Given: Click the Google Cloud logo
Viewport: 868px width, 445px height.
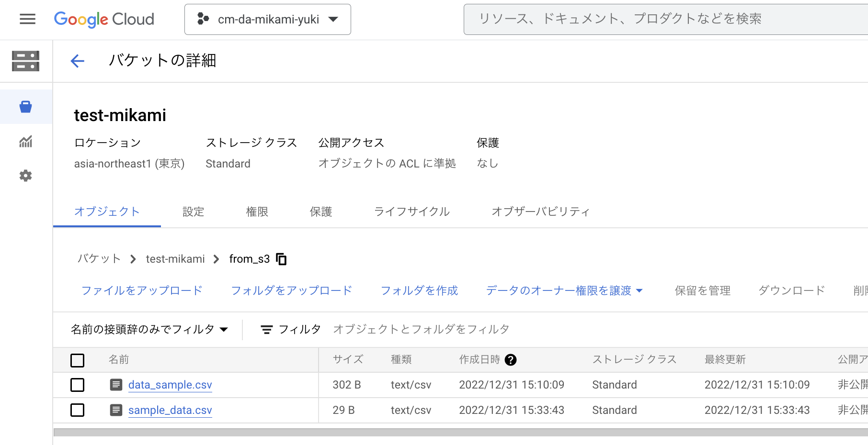Looking at the screenshot, I should [103, 19].
